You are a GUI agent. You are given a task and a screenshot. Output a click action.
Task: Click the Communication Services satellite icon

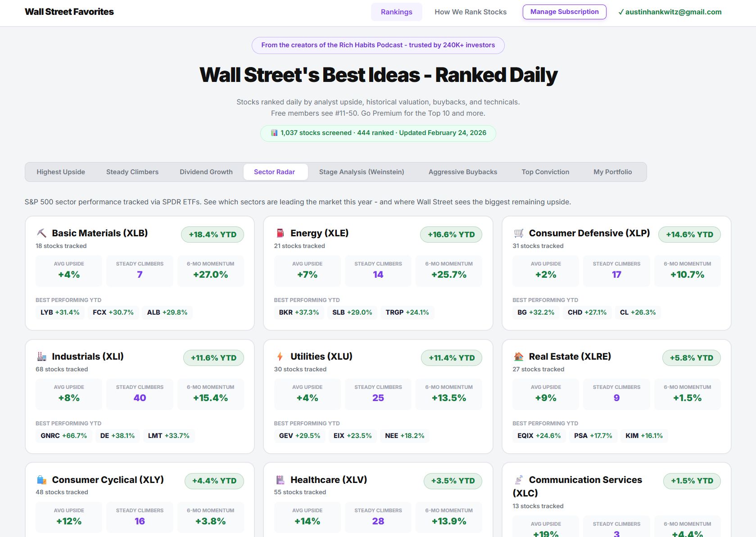[x=518, y=480]
